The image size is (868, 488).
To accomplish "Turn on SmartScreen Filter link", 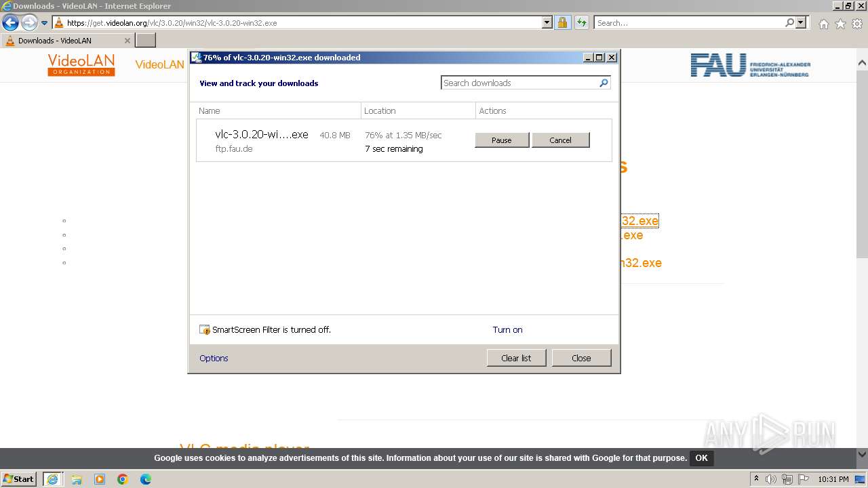I will coord(507,330).
